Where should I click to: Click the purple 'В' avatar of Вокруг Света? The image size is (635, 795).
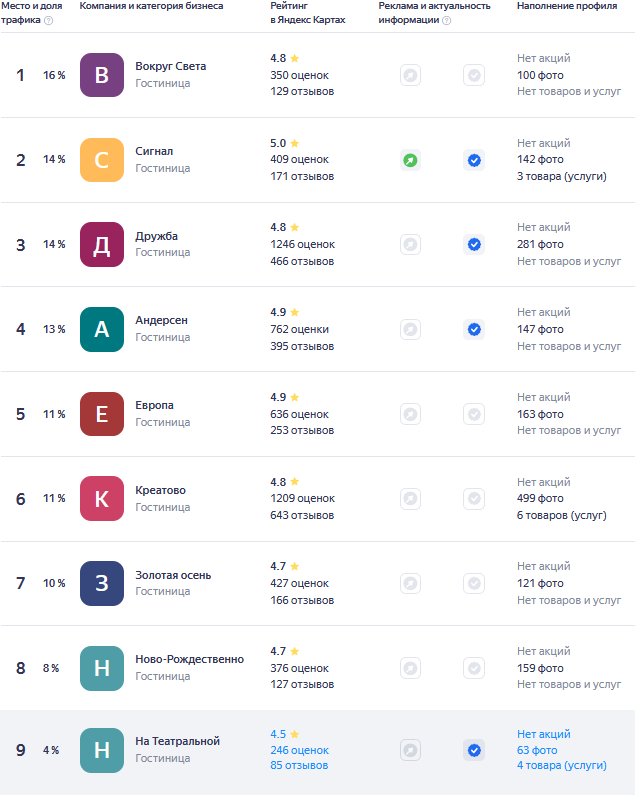point(101,75)
